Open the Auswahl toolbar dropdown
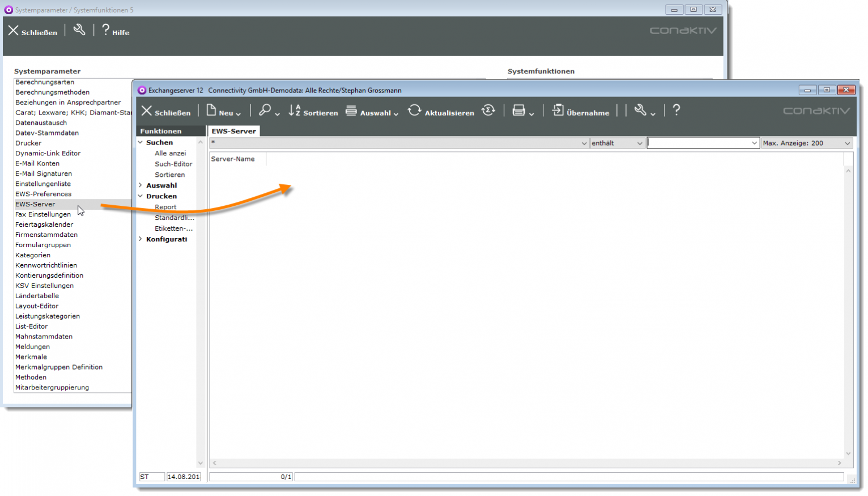This screenshot has height=496, width=868. point(372,112)
